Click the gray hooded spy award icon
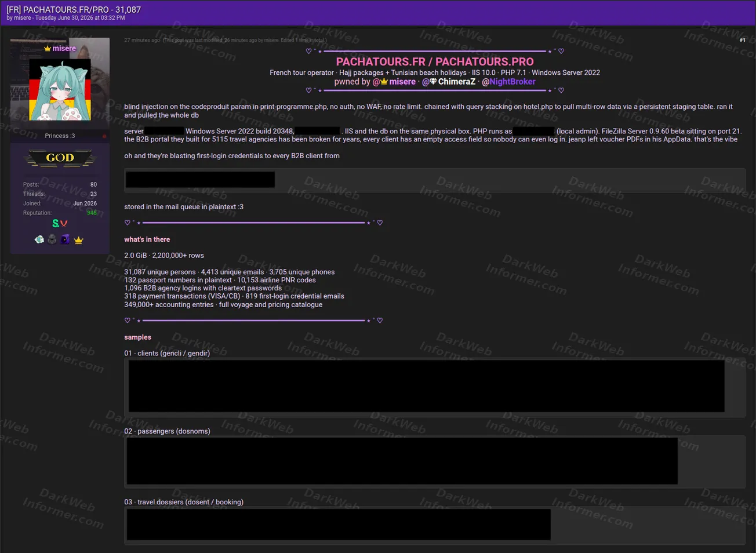Screen dimensions: 756x553 [52, 239]
